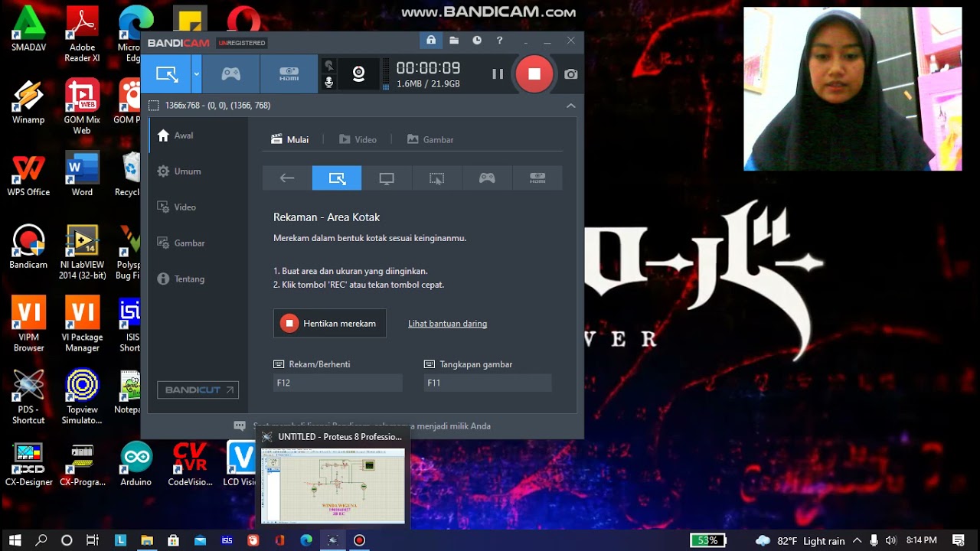Stop recording with the red round button
The width and height of the screenshot is (980, 551).
pos(534,74)
